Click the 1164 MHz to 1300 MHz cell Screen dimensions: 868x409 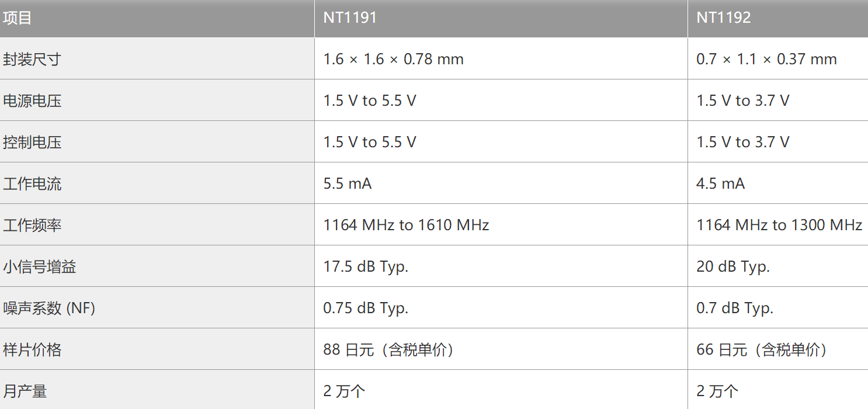(779, 225)
